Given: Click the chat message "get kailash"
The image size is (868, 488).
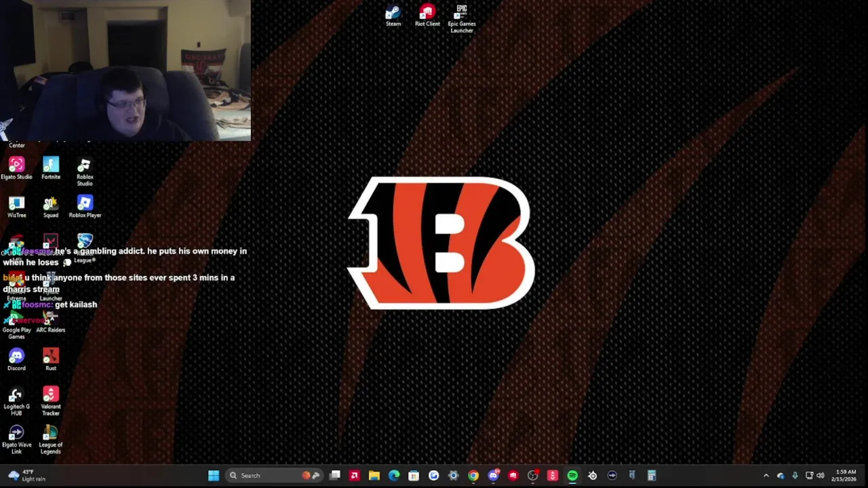Looking at the screenshot, I should click(x=76, y=305).
